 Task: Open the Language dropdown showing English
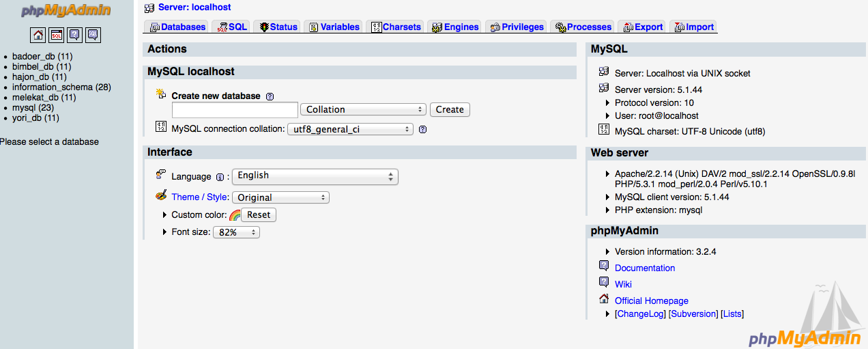315,176
